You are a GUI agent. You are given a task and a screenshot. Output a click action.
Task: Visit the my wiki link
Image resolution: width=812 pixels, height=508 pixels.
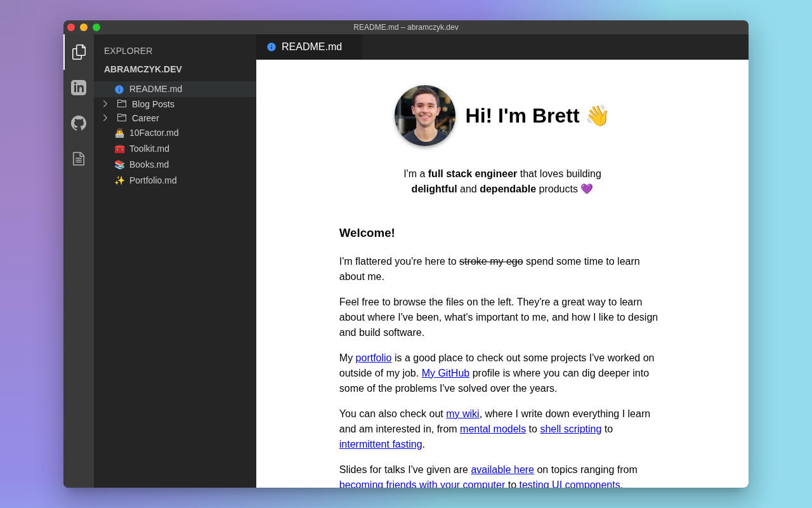pos(462,413)
